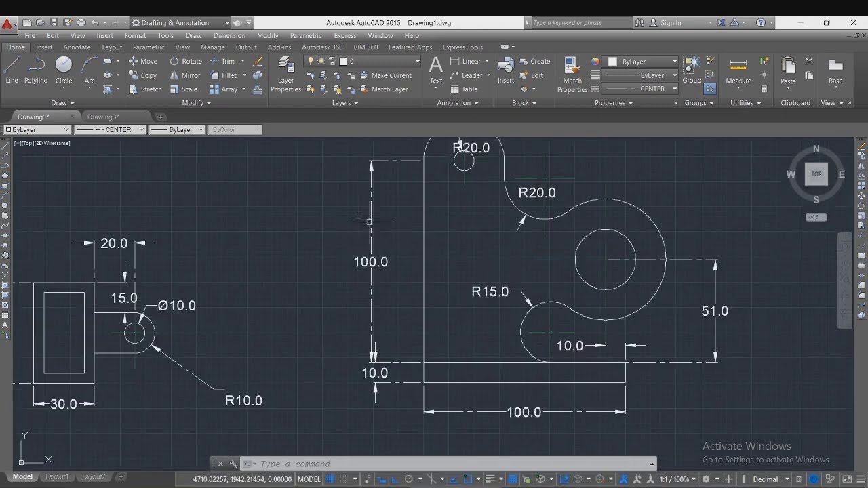Click Sign In in title bar

pos(665,22)
